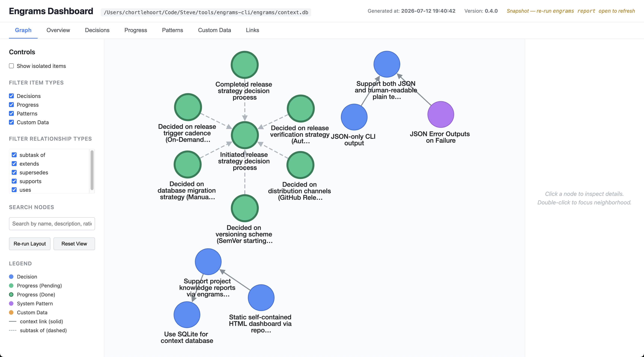644x357 pixels.
Task: Click the Custom Data legend orange swatch
Action: pyautogui.click(x=11, y=312)
